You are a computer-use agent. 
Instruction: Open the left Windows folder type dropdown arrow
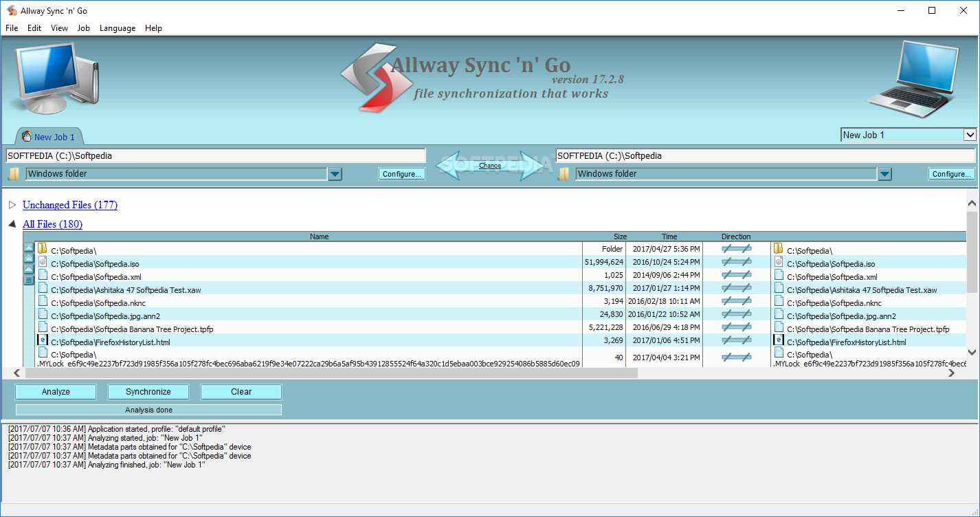pos(335,174)
